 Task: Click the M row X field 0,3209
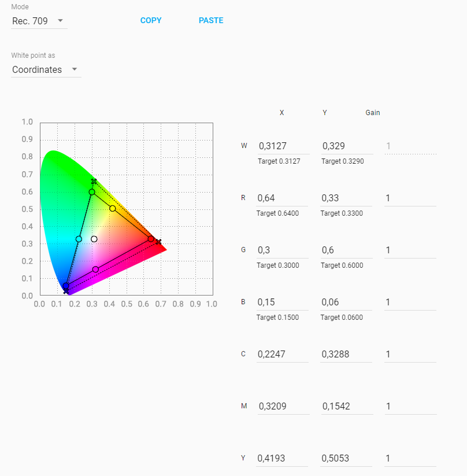pos(283,406)
